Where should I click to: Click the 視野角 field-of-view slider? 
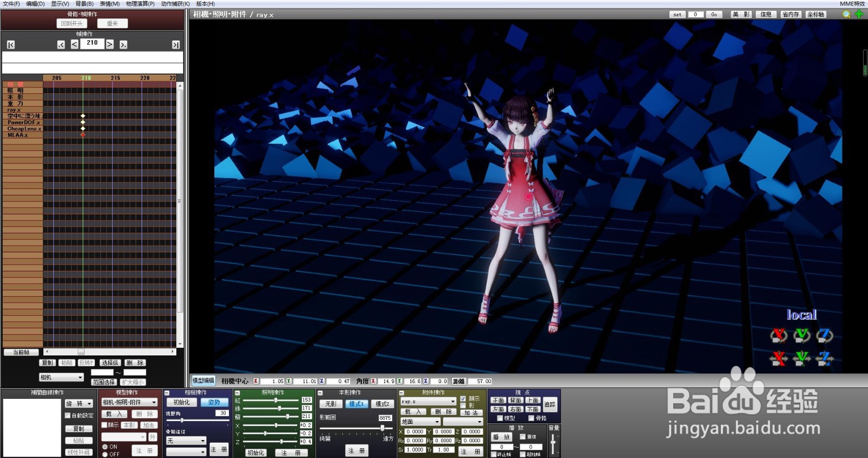197,421
